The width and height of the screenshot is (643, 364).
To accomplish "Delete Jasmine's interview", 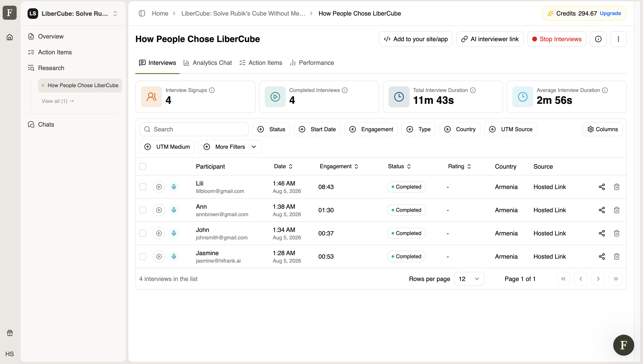I will 617,256.
